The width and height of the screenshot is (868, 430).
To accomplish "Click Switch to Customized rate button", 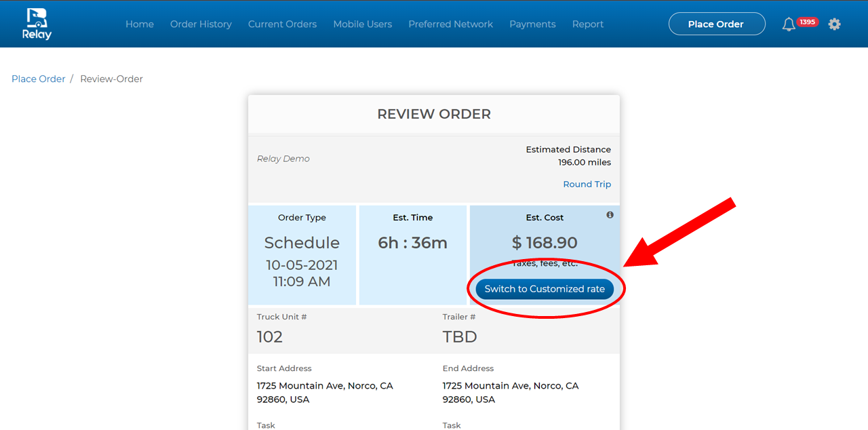I will (x=545, y=289).
